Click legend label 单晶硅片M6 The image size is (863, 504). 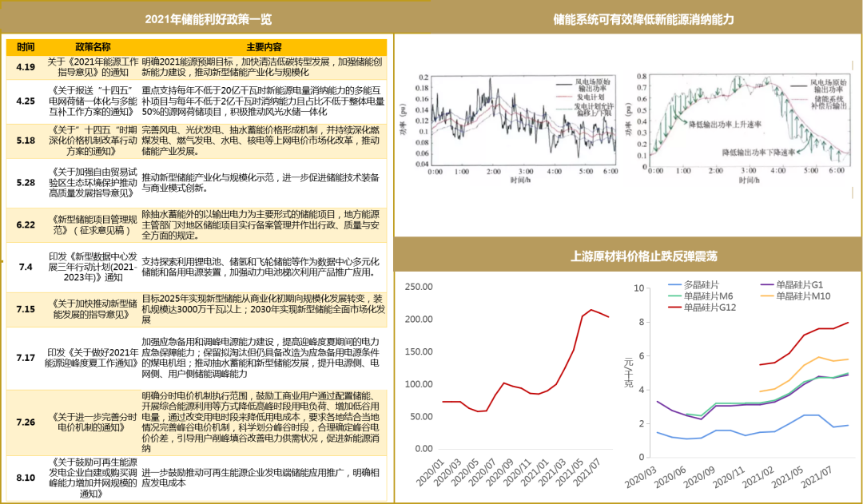[708, 296]
